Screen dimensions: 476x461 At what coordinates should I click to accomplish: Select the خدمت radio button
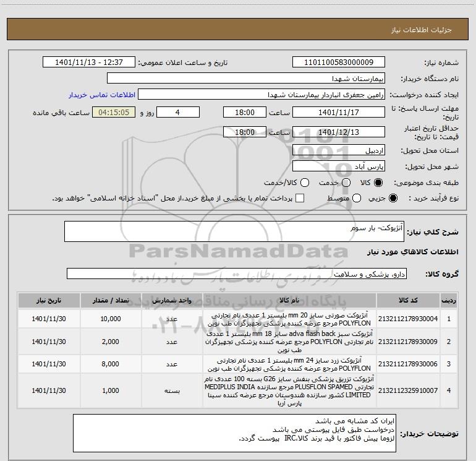point(346,183)
